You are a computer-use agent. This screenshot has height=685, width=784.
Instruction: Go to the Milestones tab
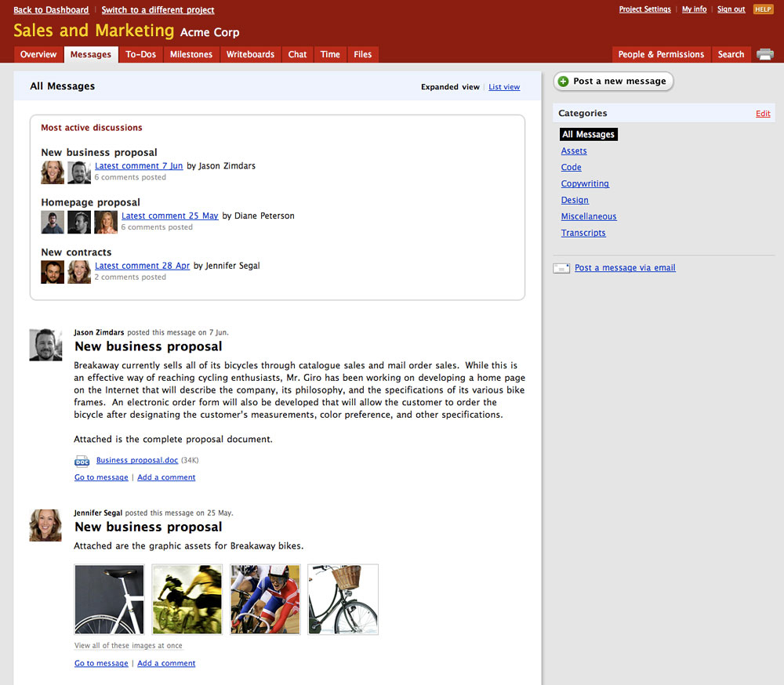point(191,55)
